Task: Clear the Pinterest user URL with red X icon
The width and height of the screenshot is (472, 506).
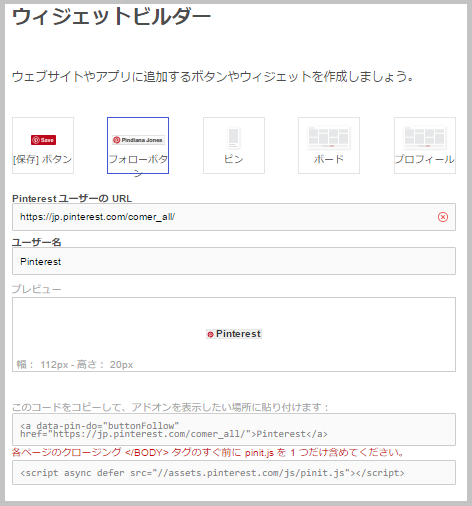Action: point(443,217)
